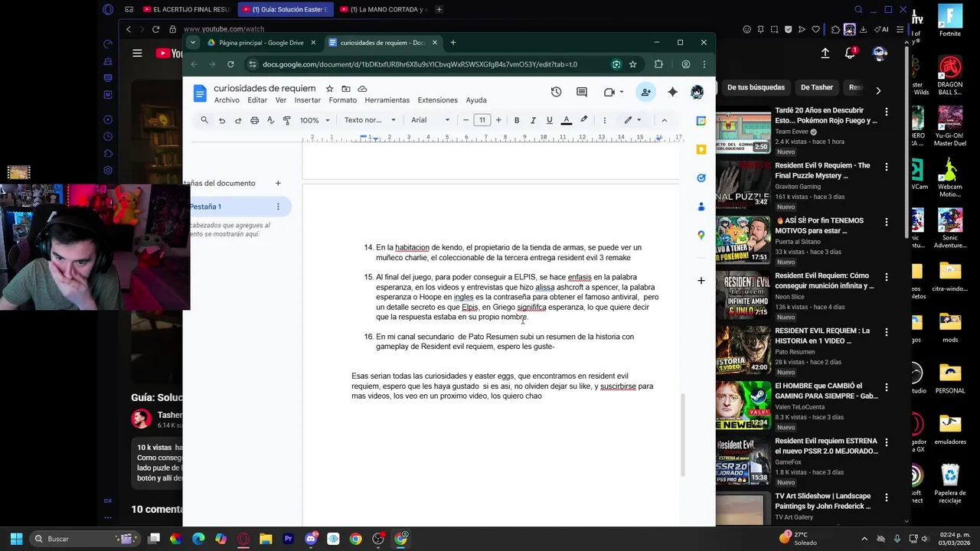980x551 pixels.
Task: Open the Ver menu
Action: tap(281, 100)
